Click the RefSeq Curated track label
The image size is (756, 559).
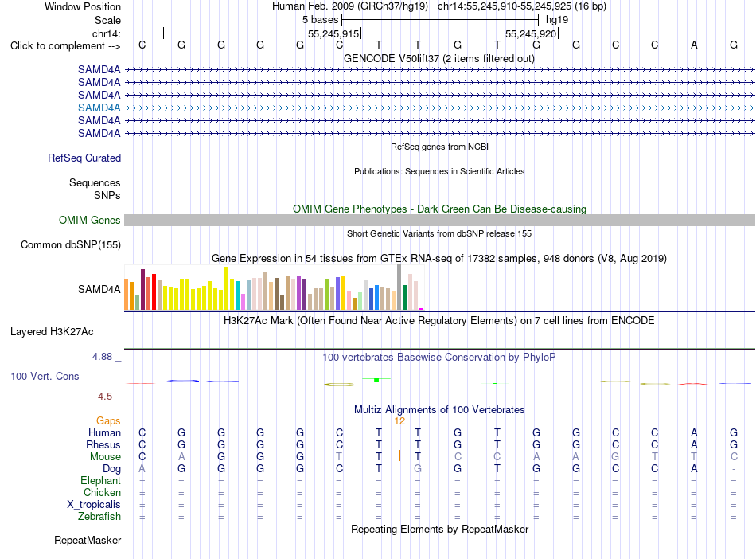(84, 158)
